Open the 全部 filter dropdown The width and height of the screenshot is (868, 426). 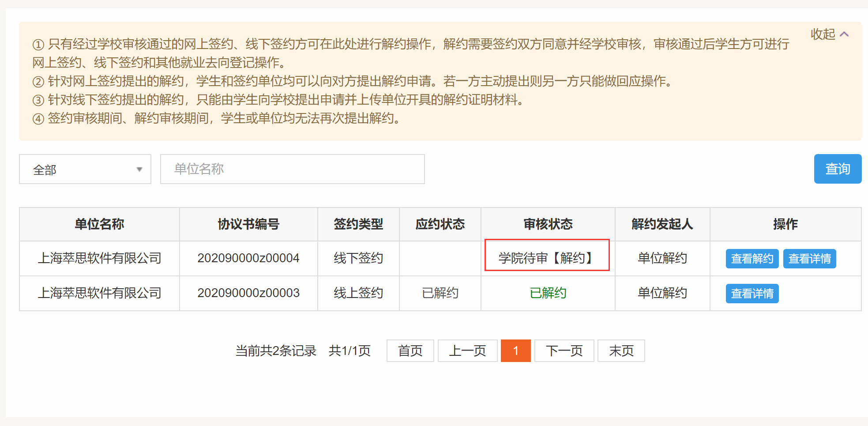(85, 169)
